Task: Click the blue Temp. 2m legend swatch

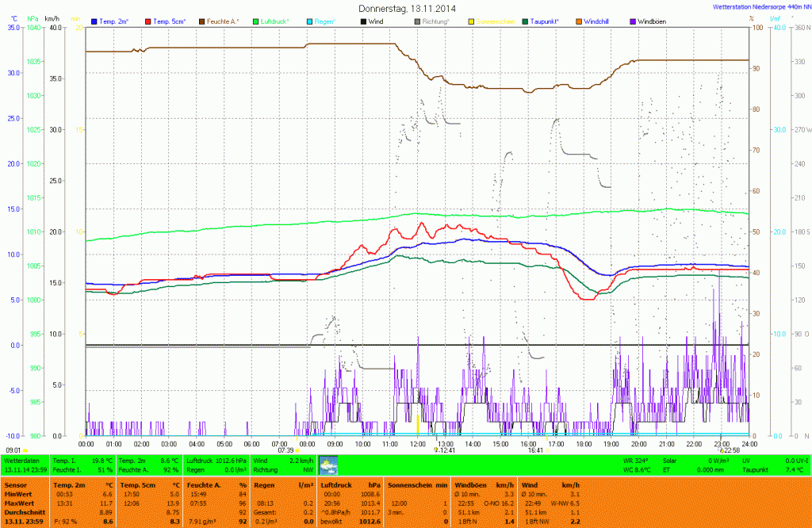Action: point(95,21)
